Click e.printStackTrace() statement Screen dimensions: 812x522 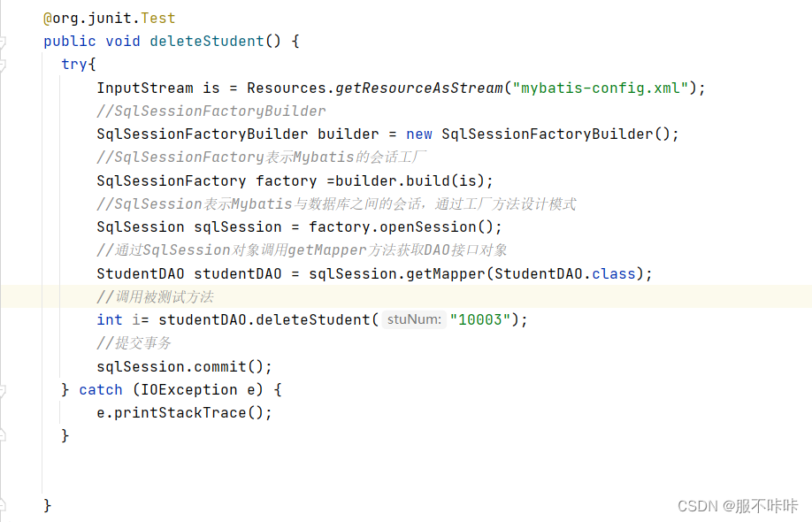(x=184, y=412)
